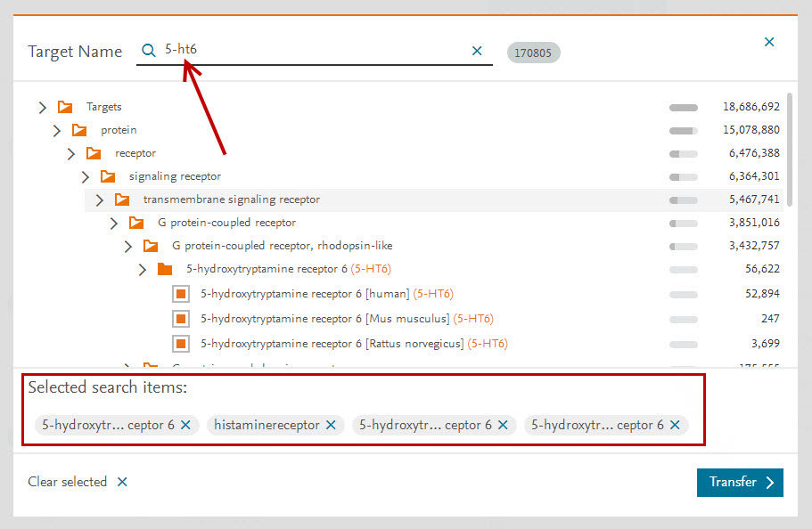This screenshot has height=529, width=812.
Task: Uncheck 5-hydroxytryptamine receptor 6 [human]
Action: (180, 294)
